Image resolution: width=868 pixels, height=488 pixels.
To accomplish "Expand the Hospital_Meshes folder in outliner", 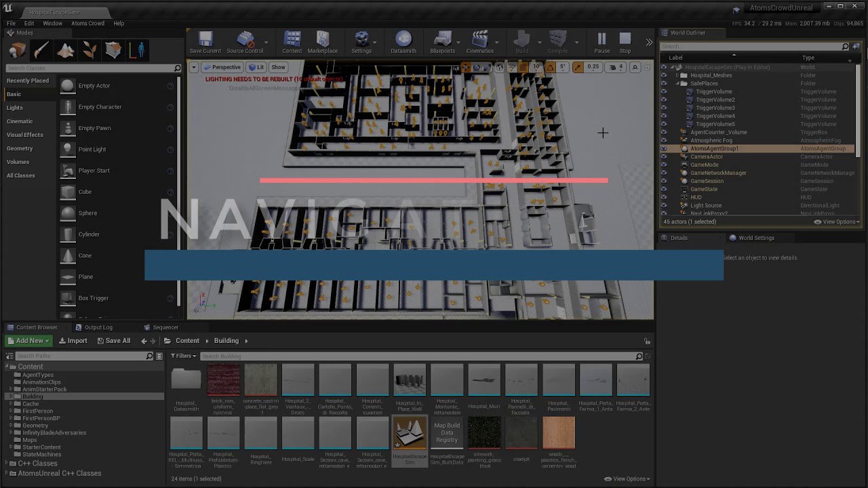I will click(677, 75).
